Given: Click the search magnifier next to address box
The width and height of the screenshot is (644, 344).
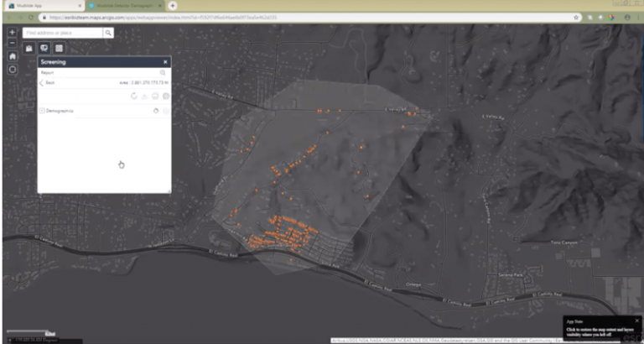Looking at the screenshot, I should point(108,33).
